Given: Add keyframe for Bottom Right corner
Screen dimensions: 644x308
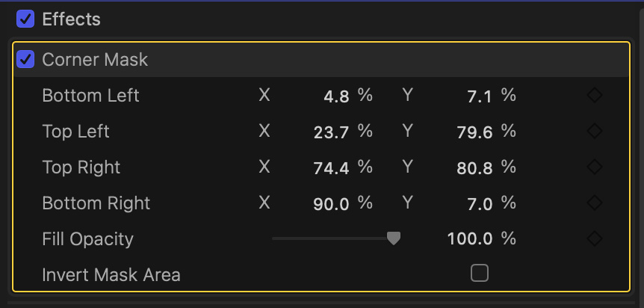Looking at the screenshot, I should click(x=595, y=203).
